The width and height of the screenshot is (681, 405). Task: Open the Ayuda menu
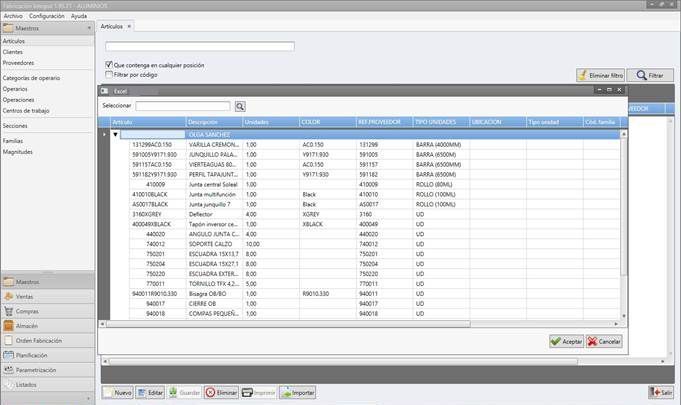tap(79, 16)
